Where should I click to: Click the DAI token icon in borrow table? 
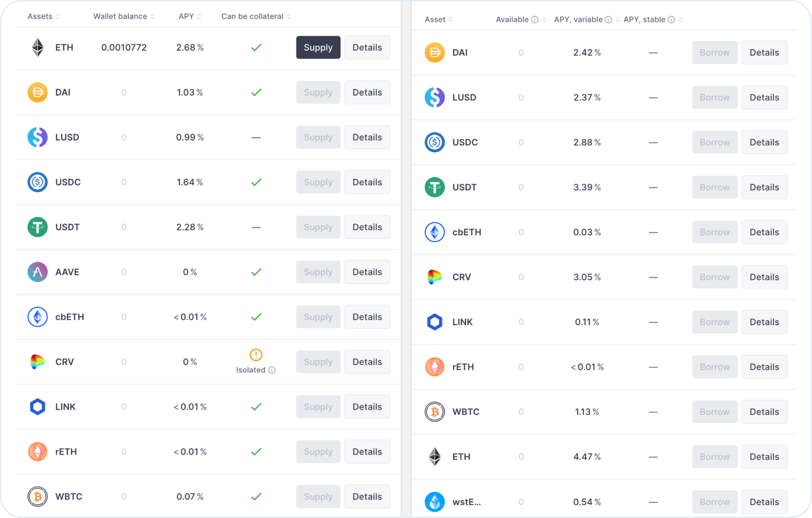click(434, 52)
